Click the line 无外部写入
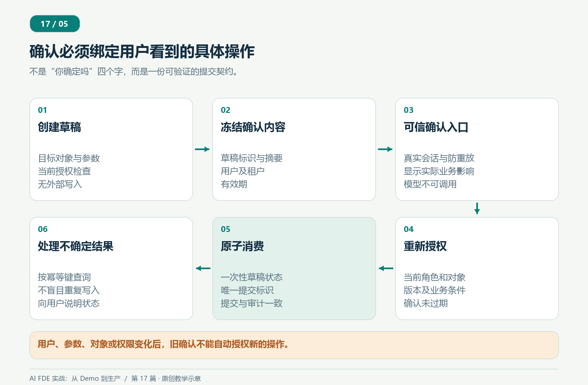Viewport: 588px width, 385px height. click(x=60, y=184)
